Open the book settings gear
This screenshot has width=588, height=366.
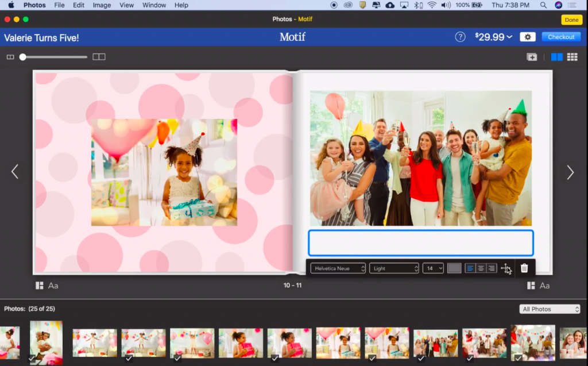click(528, 37)
